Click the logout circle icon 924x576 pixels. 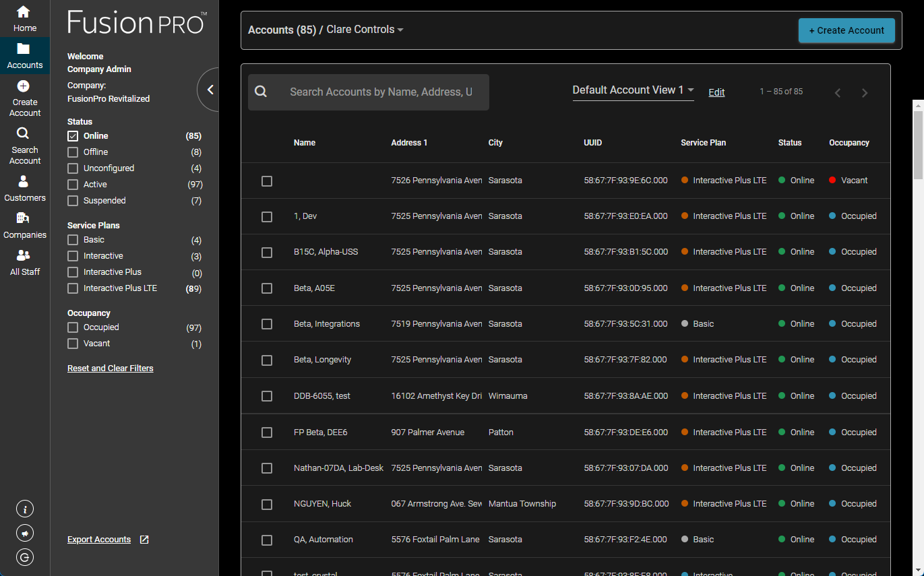point(24,557)
